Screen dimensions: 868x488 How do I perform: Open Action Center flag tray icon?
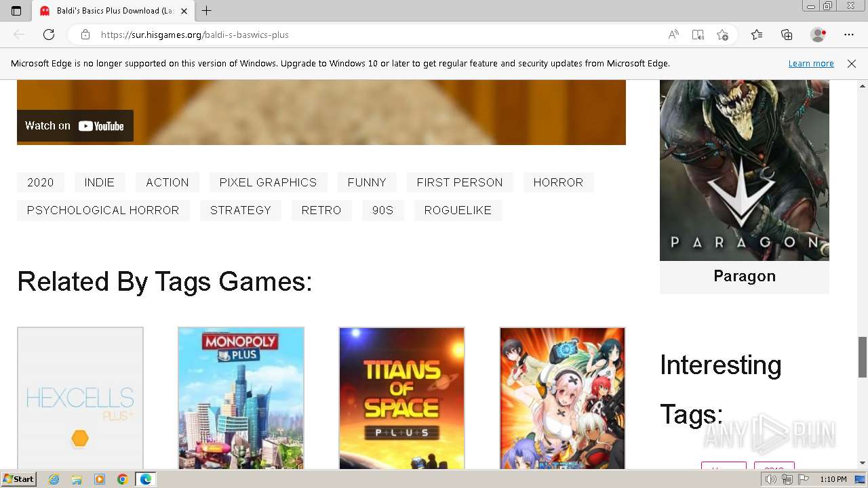pyautogui.click(x=803, y=479)
